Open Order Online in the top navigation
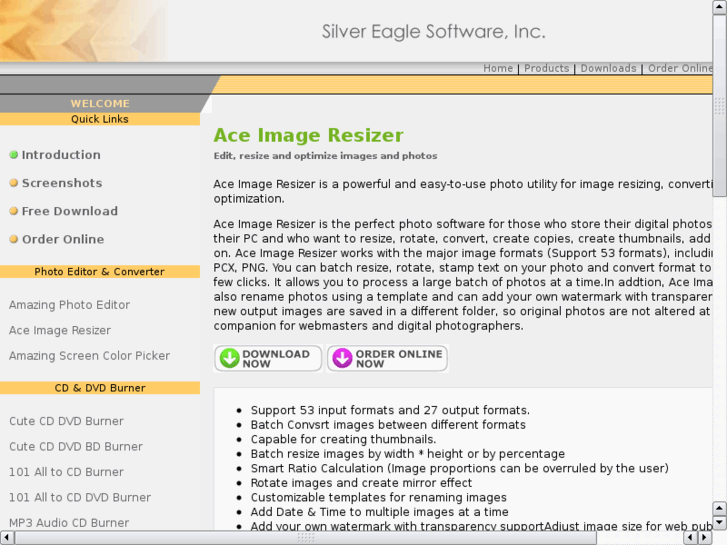Screen dimensions: 727x545 pyautogui.click(x=680, y=68)
